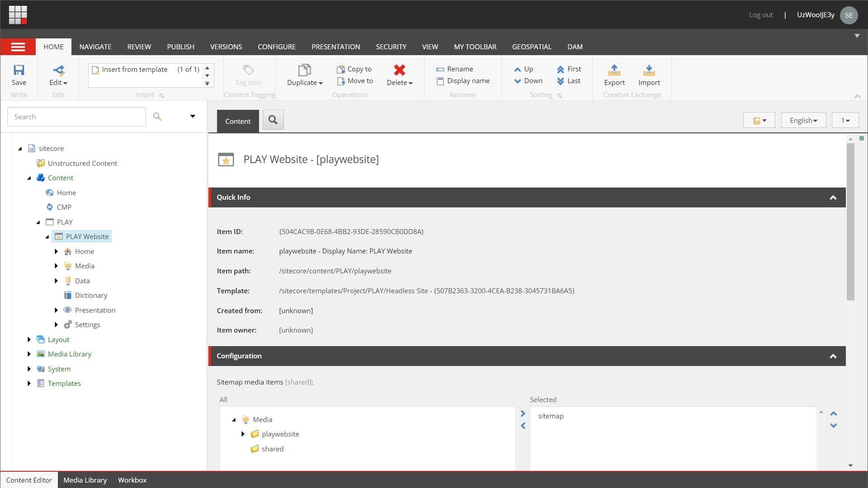Expand the Media Library tree node

[x=29, y=354]
